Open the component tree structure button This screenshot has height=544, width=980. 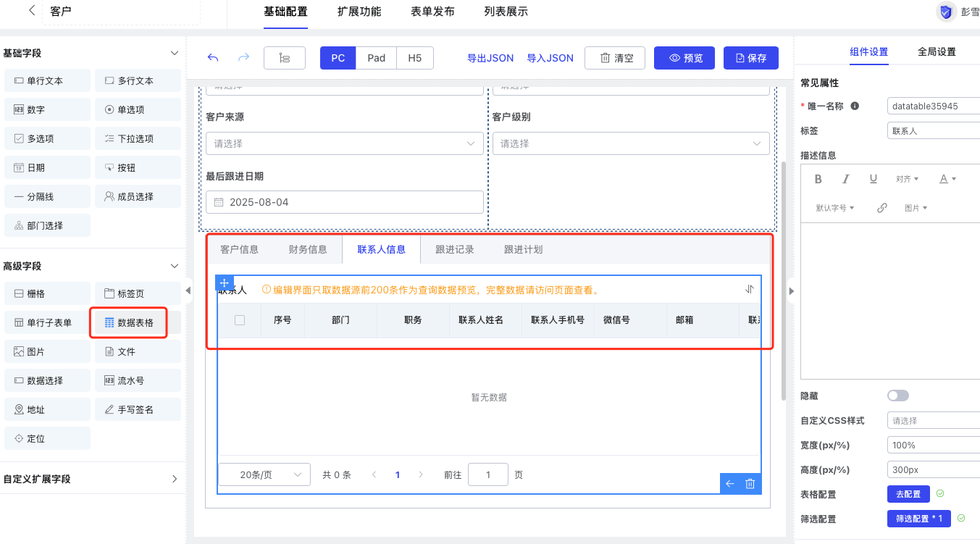pyautogui.click(x=285, y=58)
